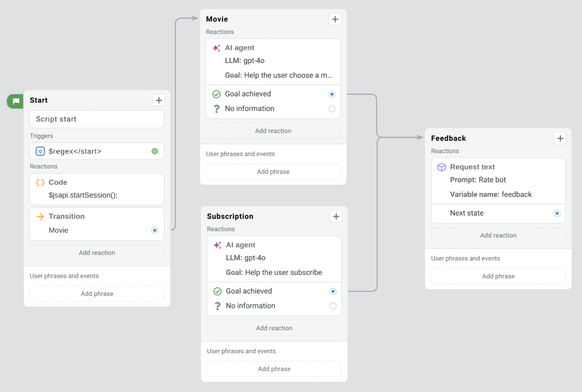This screenshot has width=582, height=392.
Task: Click the question mark icon in Movie state
Action: pyautogui.click(x=216, y=109)
